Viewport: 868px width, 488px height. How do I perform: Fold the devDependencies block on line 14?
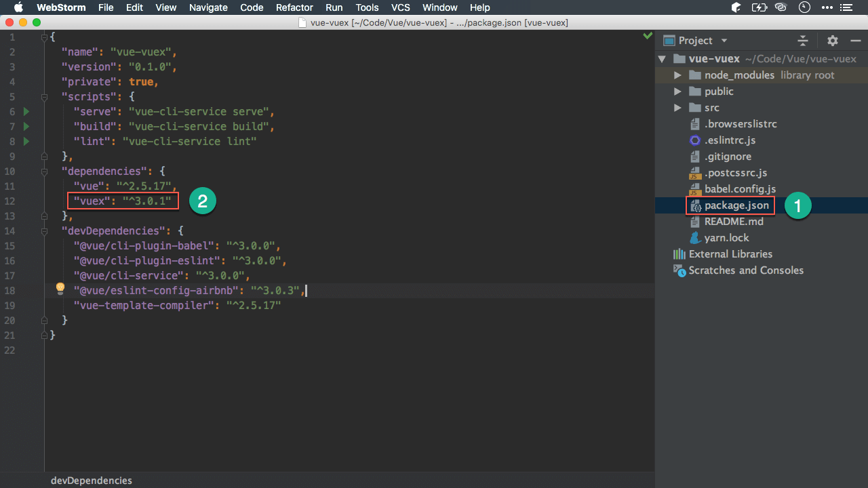tap(45, 230)
